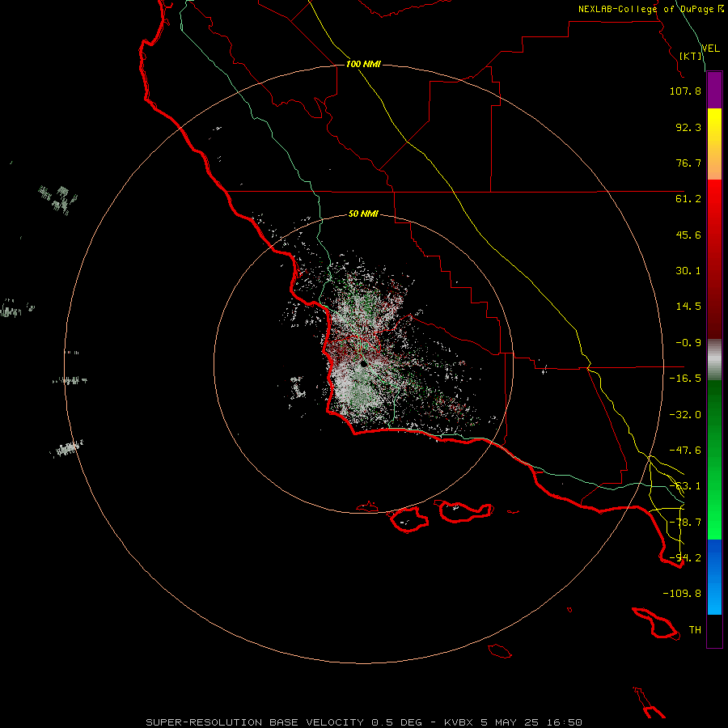This screenshot has height=728, width=728.
Task: Click the 100 NMI range ring label
Action: pyautogui.click(x=363, y=64)
